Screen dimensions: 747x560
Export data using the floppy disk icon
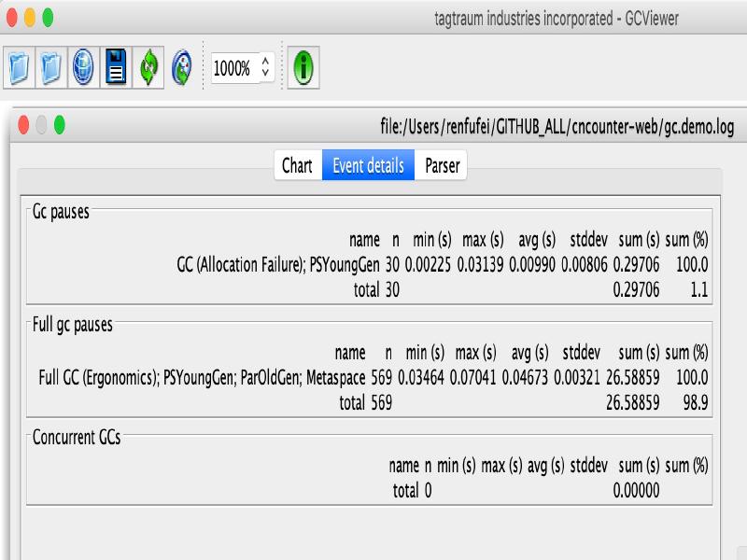coord(116,68)
